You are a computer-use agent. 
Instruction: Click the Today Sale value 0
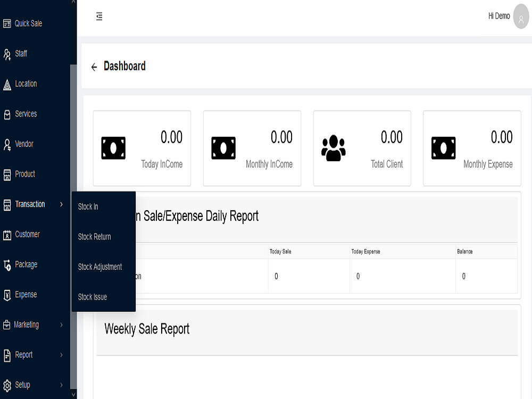[x=276, y=277]
